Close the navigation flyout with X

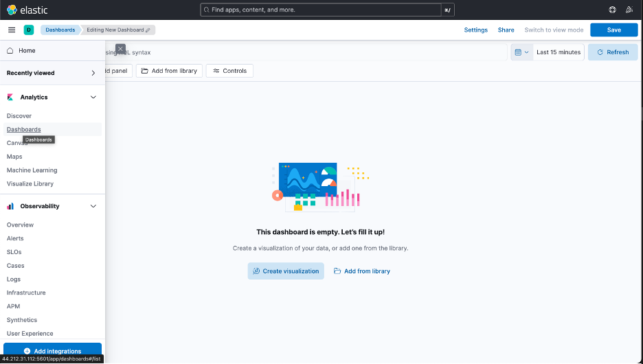(x=120, y=49)
